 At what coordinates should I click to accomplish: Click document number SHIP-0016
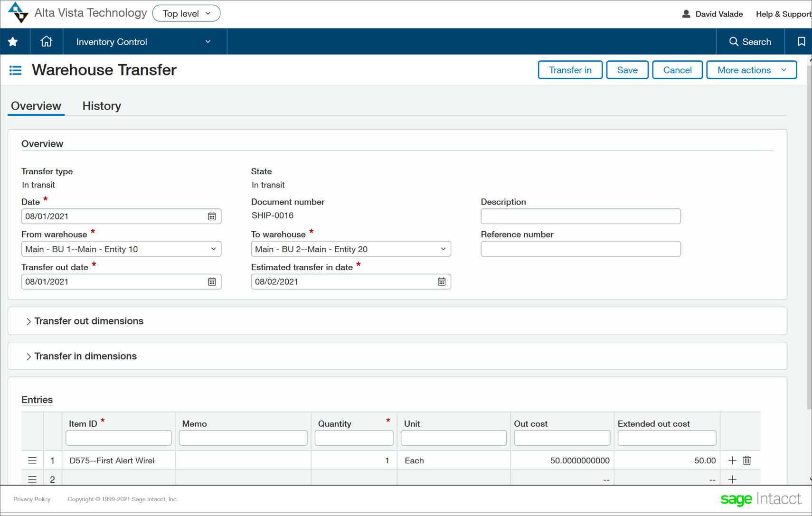273,216
